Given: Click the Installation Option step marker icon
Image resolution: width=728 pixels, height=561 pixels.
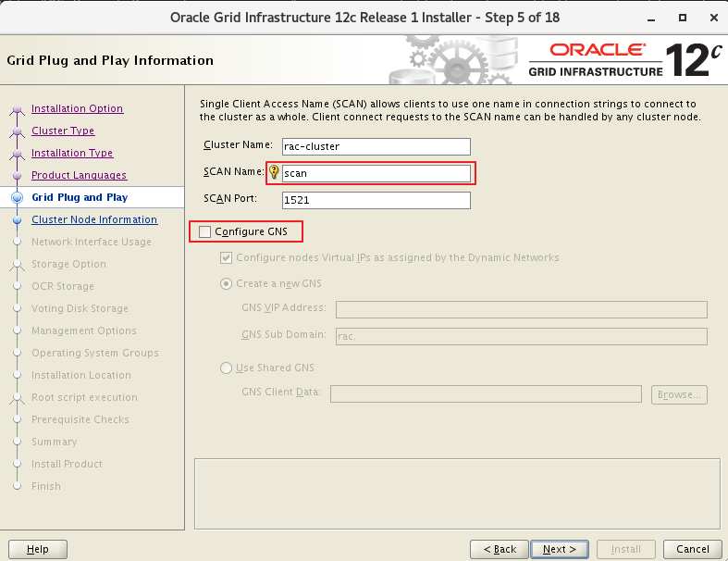Looking at the screenshot, I should (18, 109).
